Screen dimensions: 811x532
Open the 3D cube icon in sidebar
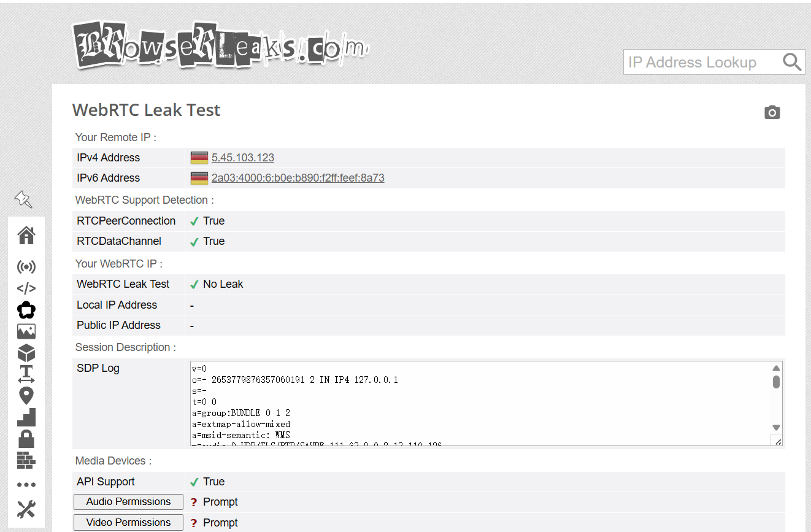tap(26, 353)
